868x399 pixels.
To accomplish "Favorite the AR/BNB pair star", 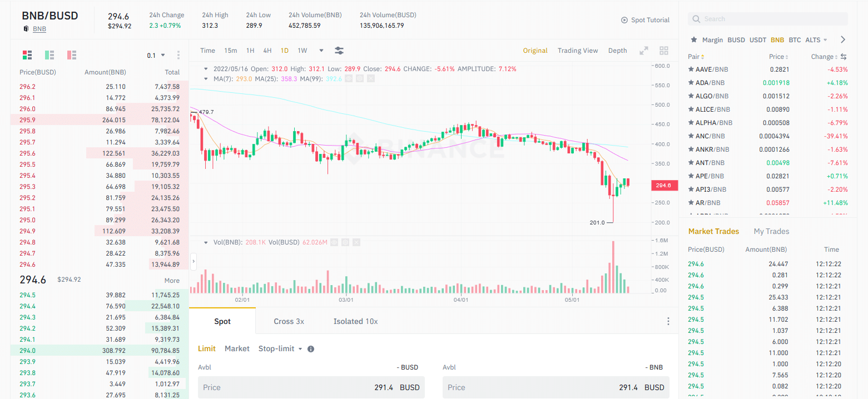I will click(691, 203).
